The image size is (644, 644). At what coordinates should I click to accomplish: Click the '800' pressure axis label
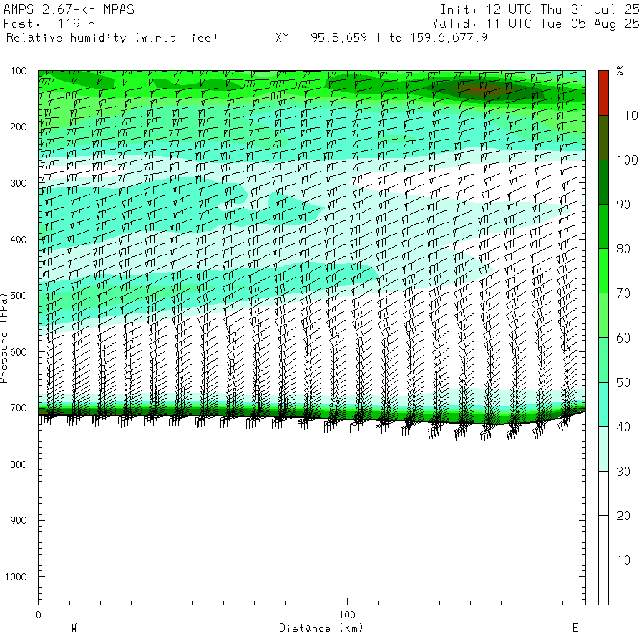click(19, 464)
